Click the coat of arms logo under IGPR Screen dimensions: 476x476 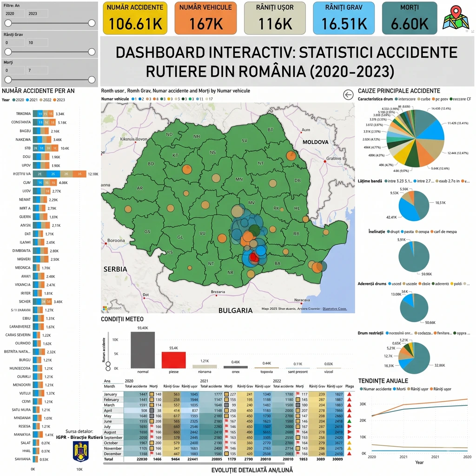point(81,451)
